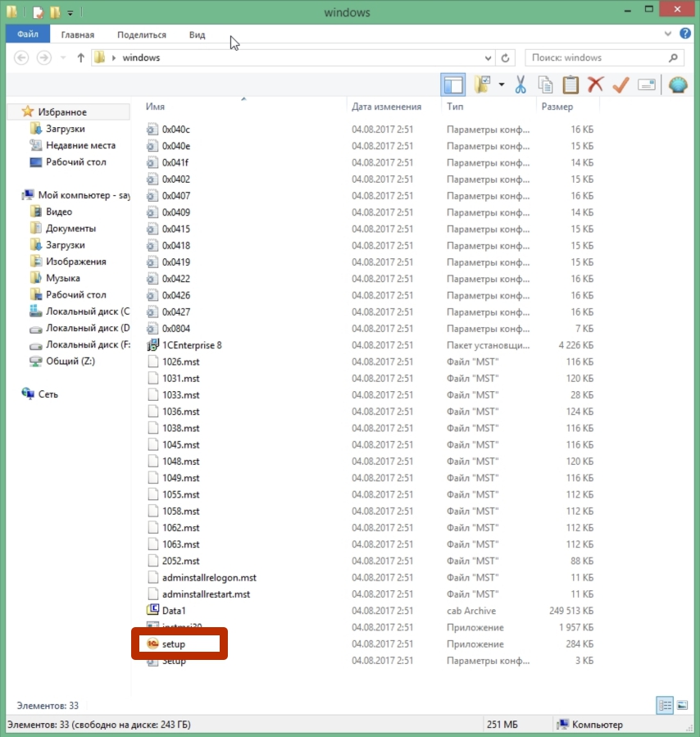The height and width of the screenshot is (737, 700).
Task: Click the red Delete X icon
Action: (x=593, y=84)
